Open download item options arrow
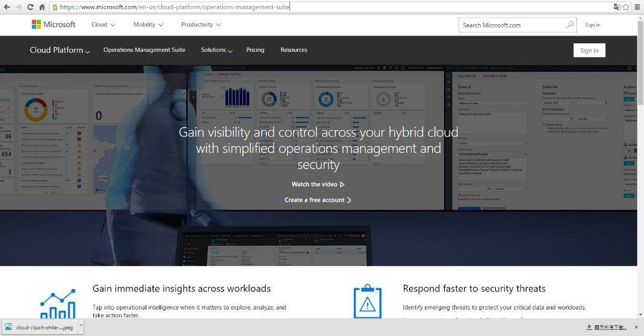This screenshot has height=336, width=644. pos(81,326)
